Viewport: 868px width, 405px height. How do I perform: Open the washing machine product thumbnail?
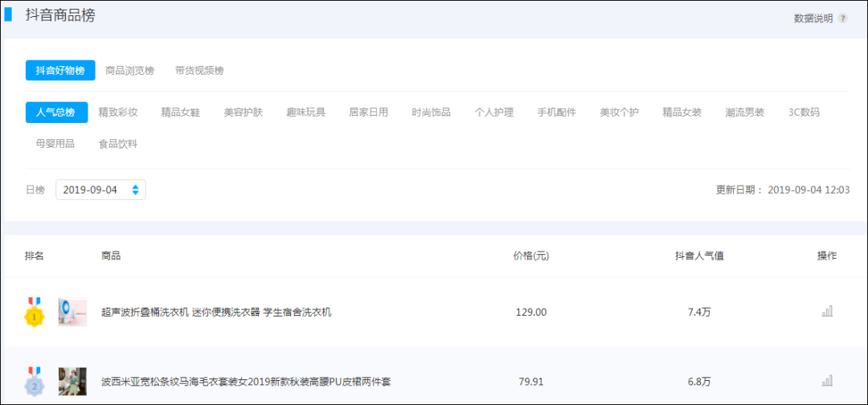(72, 312)
